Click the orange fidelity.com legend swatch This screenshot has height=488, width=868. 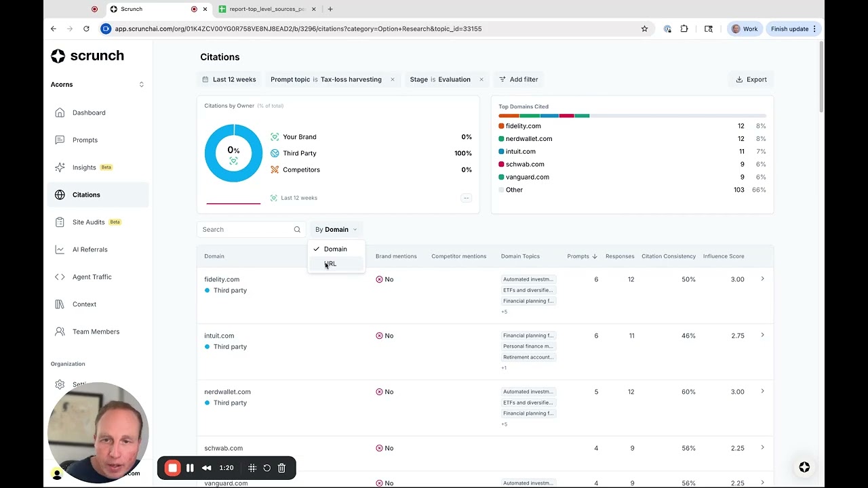[x=501, y=126]
